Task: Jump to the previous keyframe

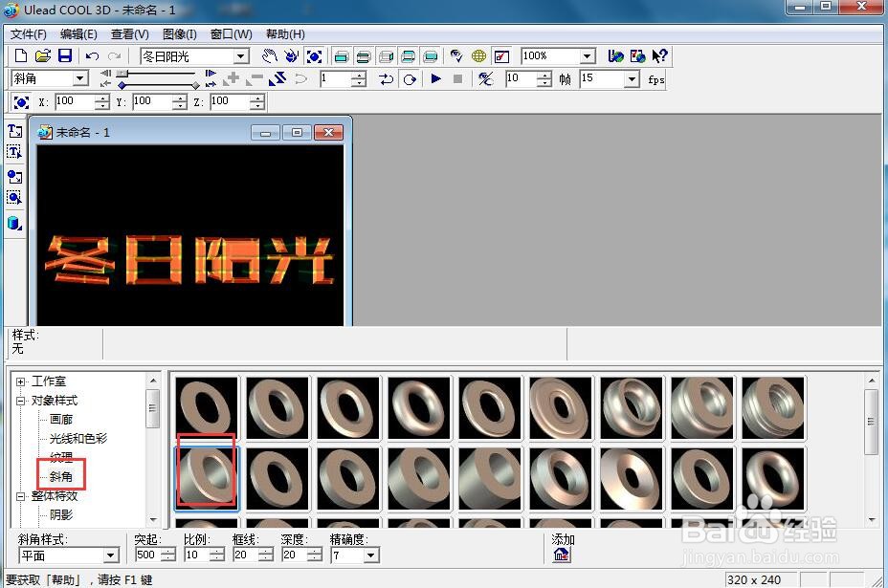Action: click(x=105, y=84)
